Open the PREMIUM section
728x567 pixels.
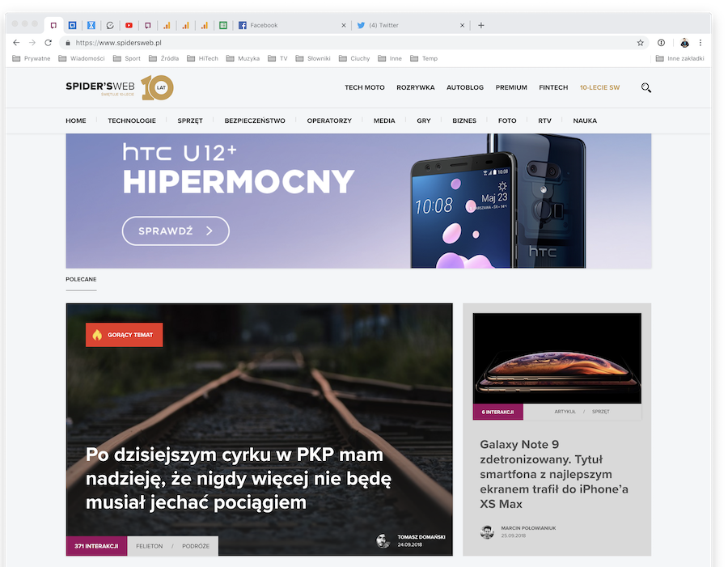tap(511, 87)
